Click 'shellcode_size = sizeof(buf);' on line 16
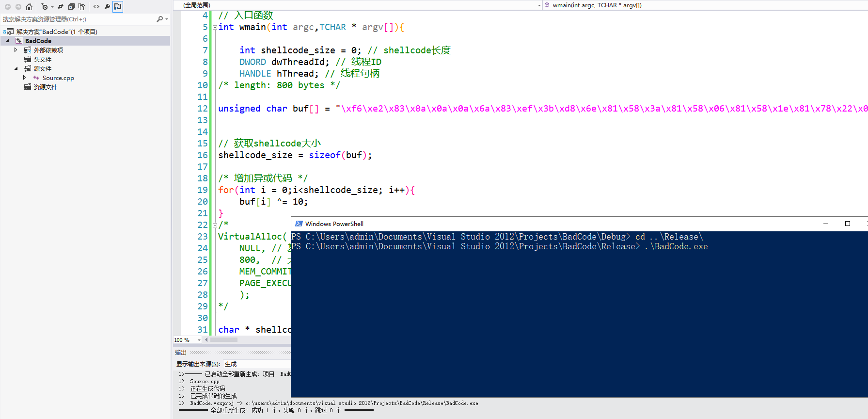Screen dimensions: 868x419 click(295, 155)
